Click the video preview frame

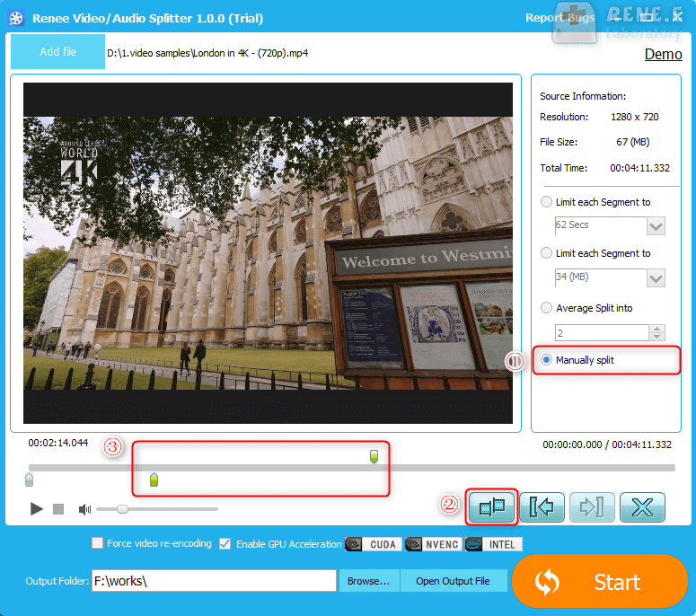coord(269,253)
